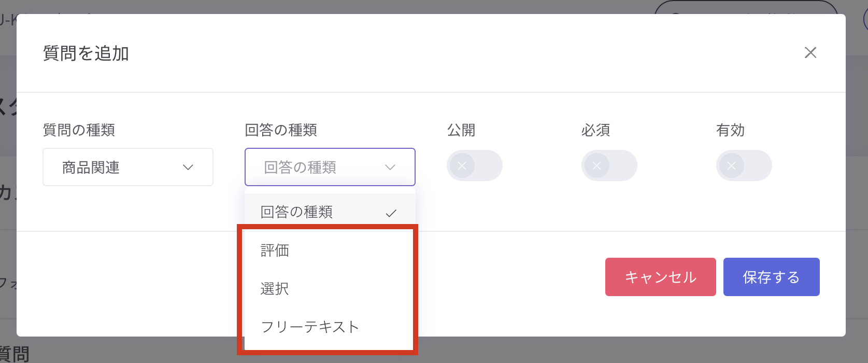Click the 公開 label above the toggle
This screenshot has width=868, height=363.
pos(461,130)
